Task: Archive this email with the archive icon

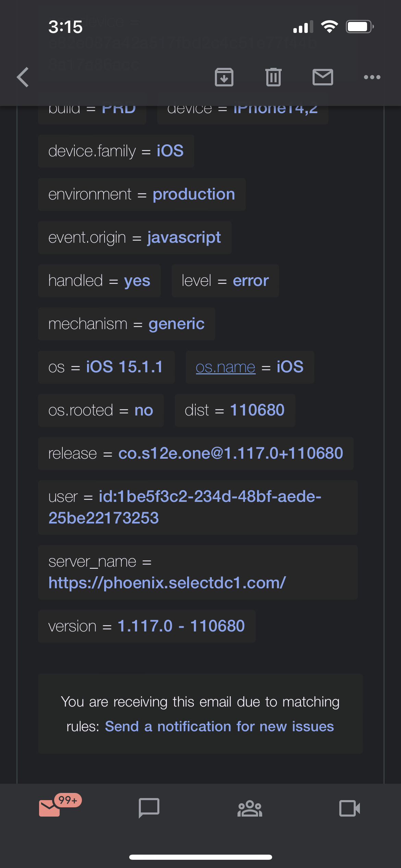Action: point(224,77)
